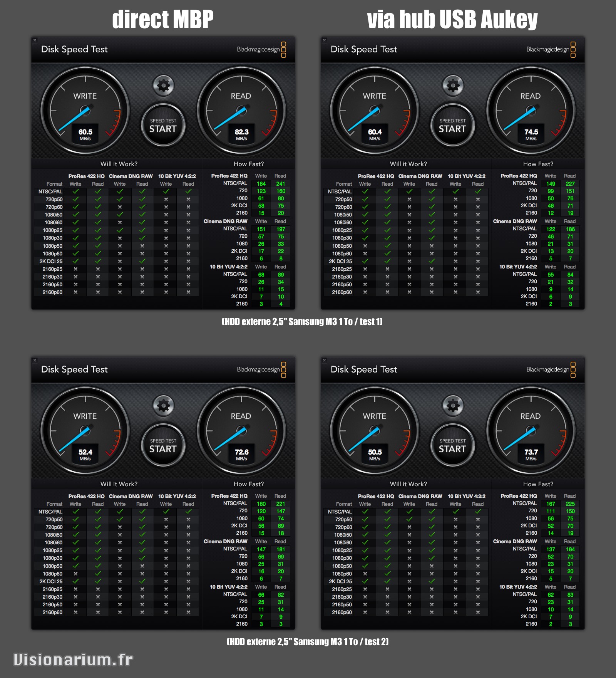Click 'How Fast?' in the 50.5 MB/s write window
The image size is (616, 678).
538,484
